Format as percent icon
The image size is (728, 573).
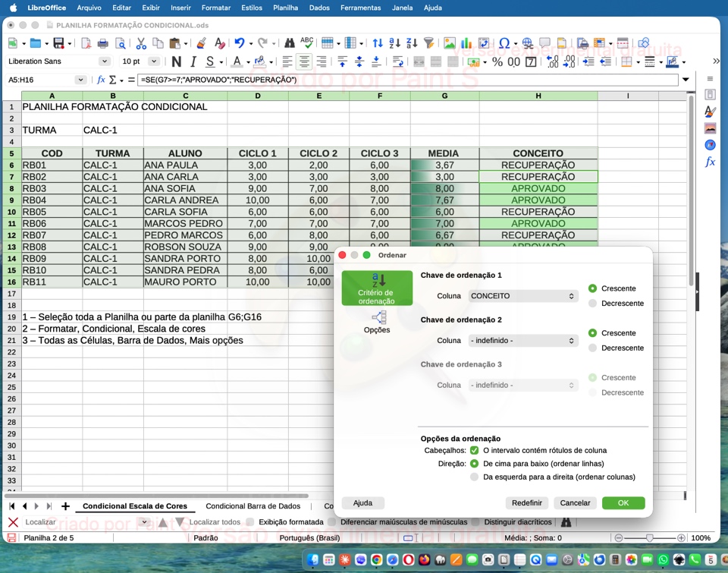[x=497, y=61]
